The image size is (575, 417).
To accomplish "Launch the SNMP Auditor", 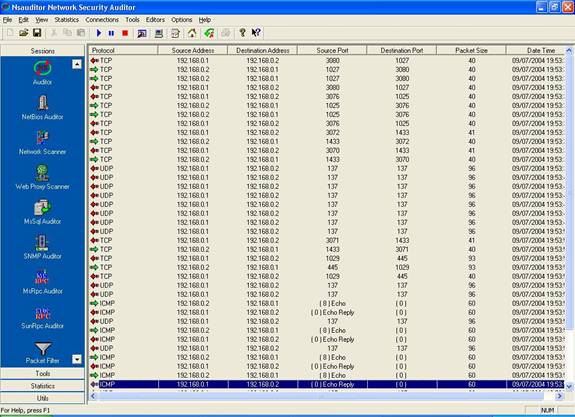I will (x=43, y=247).
